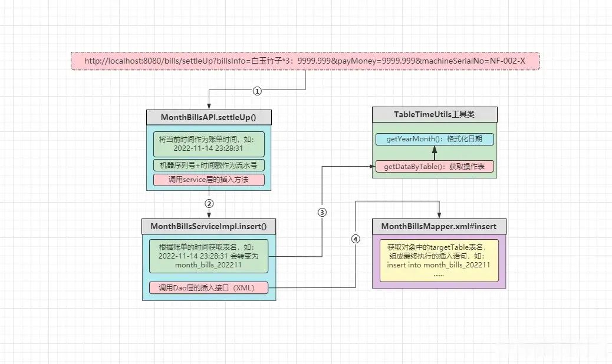This screenshot has width=612, height=364.
Task: Select the pink localhost settleUp URL box
Action: [305, 61]
